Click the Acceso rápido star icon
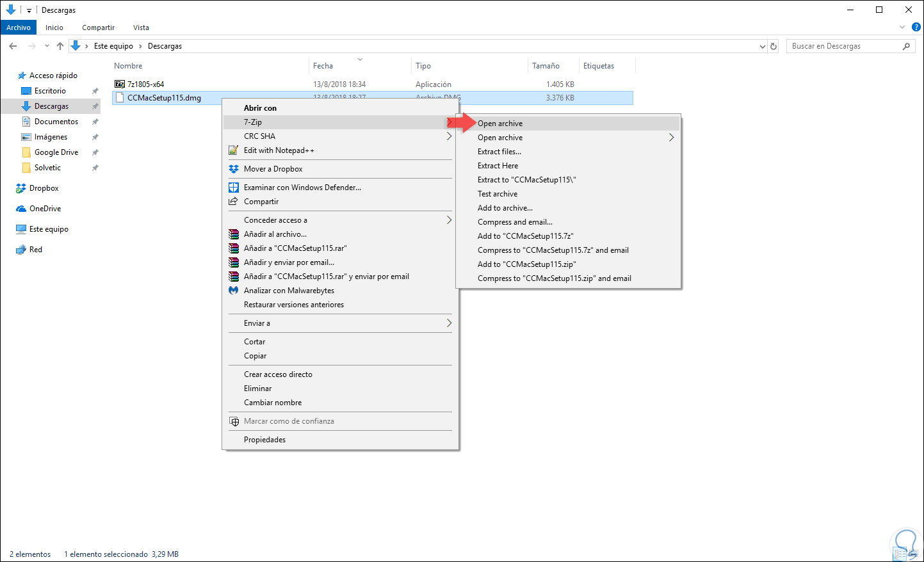 (x=22, y=76)
